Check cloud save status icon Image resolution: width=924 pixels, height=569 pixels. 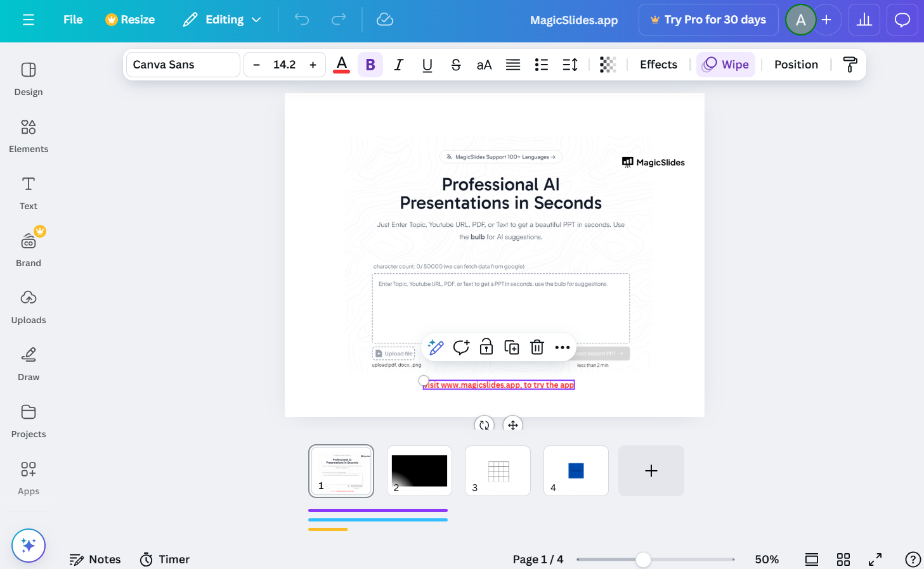point(385,20)
